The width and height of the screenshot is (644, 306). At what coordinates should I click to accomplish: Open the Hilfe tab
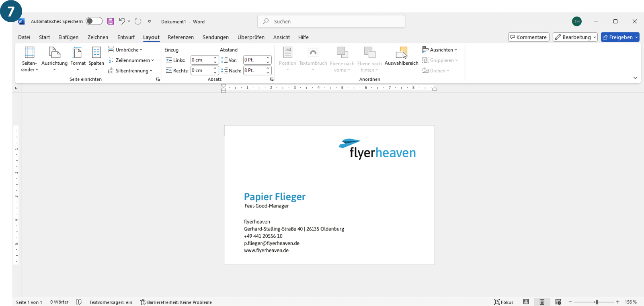[x=304, y=37]
